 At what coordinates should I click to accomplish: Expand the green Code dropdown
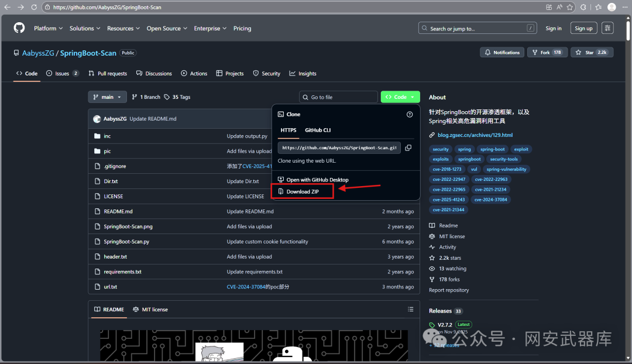pyautogui.click(x=400, y=97)
